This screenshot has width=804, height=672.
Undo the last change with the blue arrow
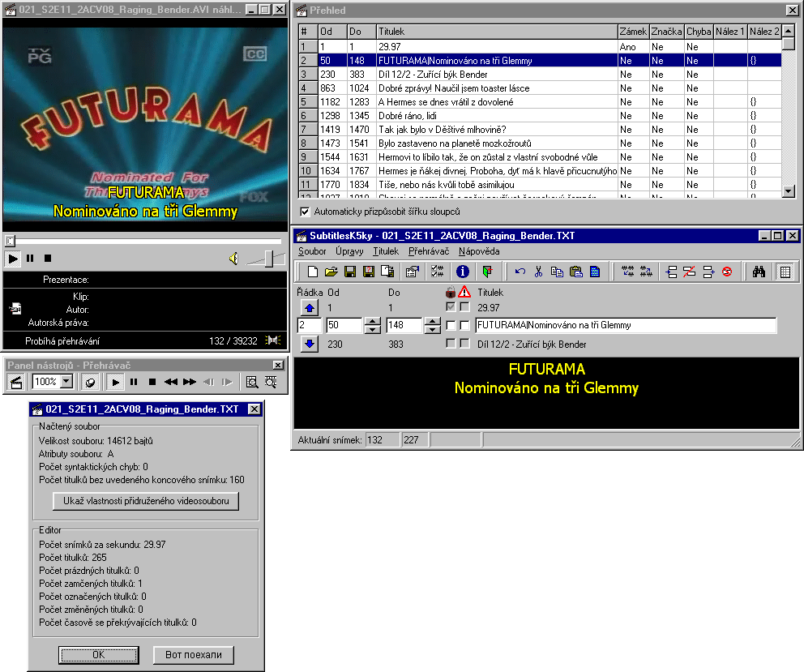tap(520, 272)
